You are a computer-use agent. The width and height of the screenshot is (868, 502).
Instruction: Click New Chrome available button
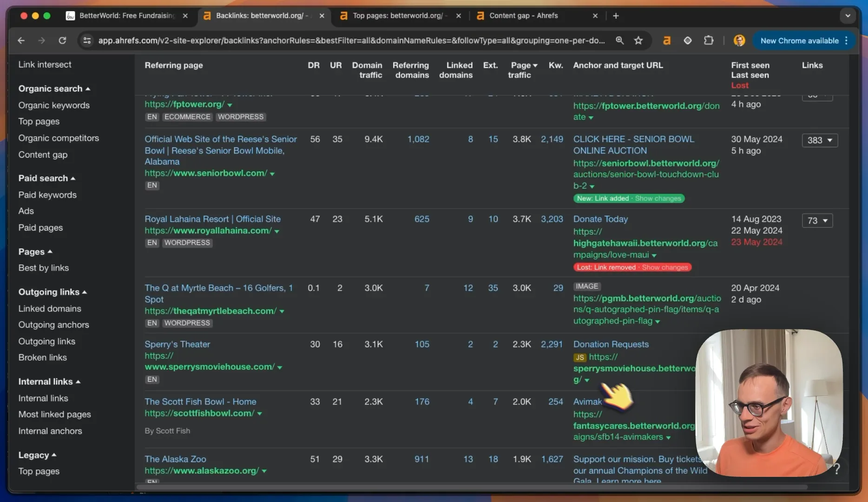click(x=799, y=40)
